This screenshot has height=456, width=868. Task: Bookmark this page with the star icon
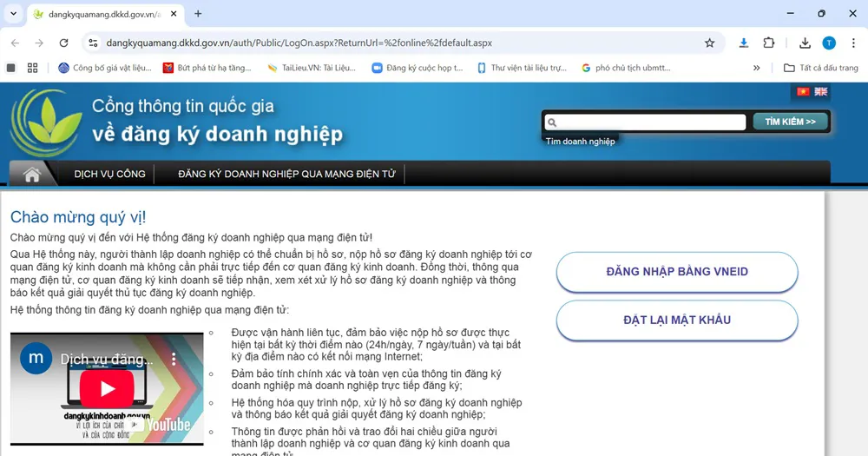[709, 43]
